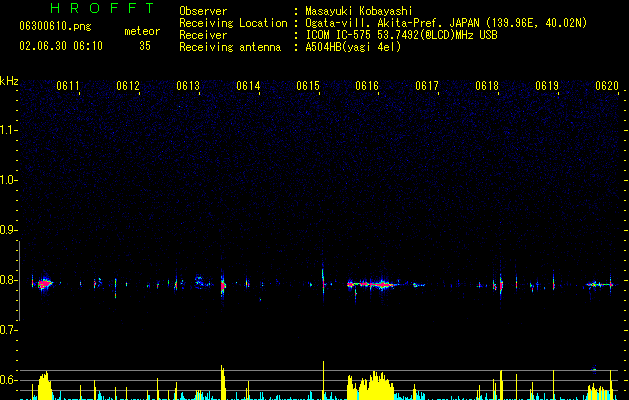Click the vertical echo streak just after 0615
The height and width of the screenshot is (400, 629).
[x=323, y=283]
